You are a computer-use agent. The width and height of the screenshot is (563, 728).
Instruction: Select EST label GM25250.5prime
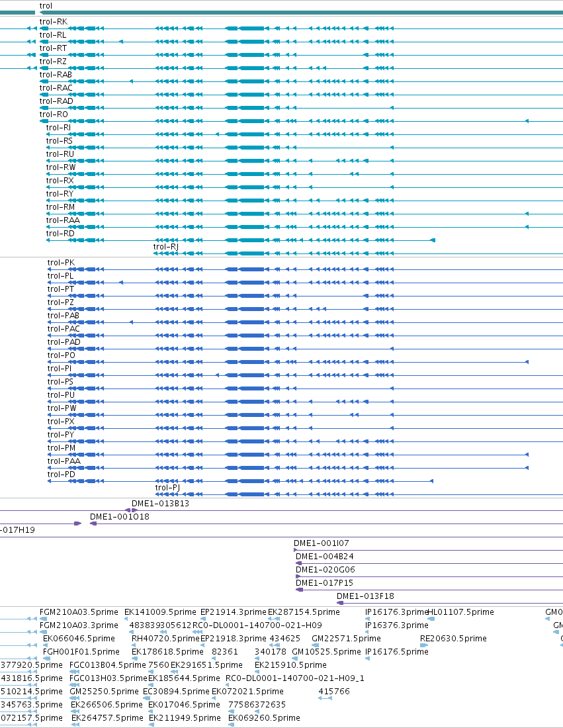[x=104, y=692]
